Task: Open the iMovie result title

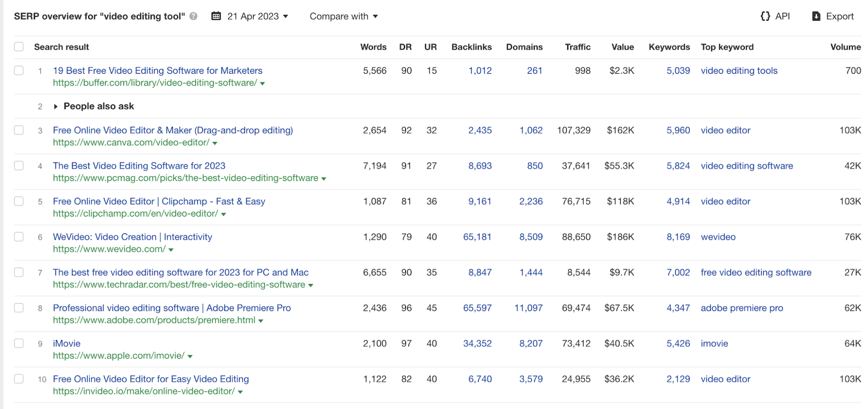Action: click(x=66, y=343)
